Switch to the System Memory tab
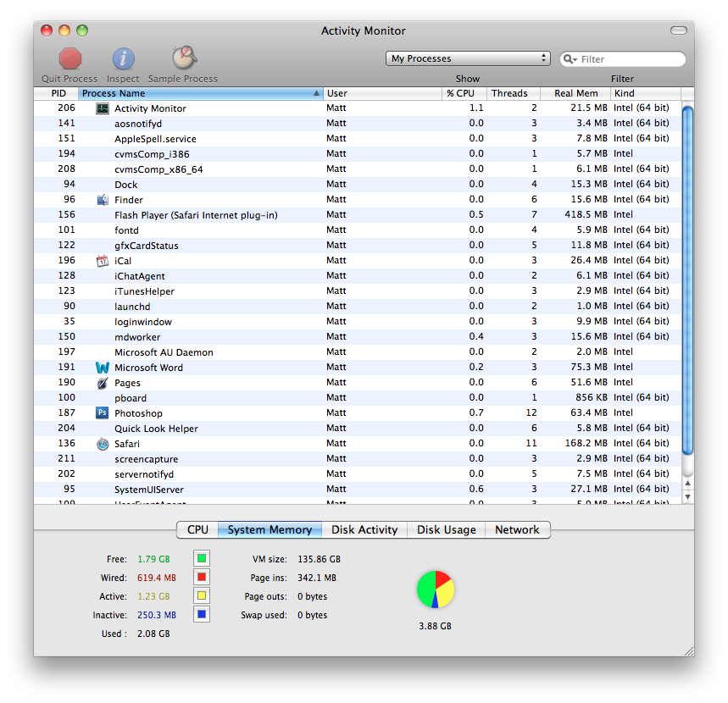 [270, 530]
